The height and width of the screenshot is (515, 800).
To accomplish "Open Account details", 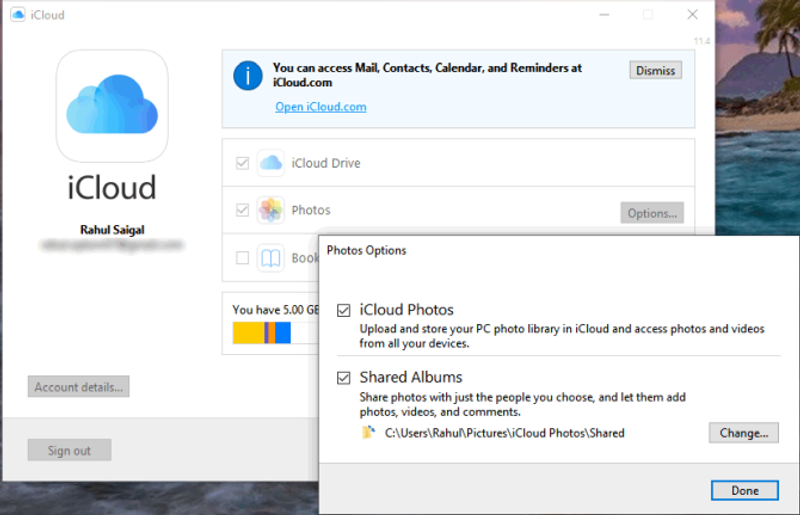I will (x=78, y=387).
